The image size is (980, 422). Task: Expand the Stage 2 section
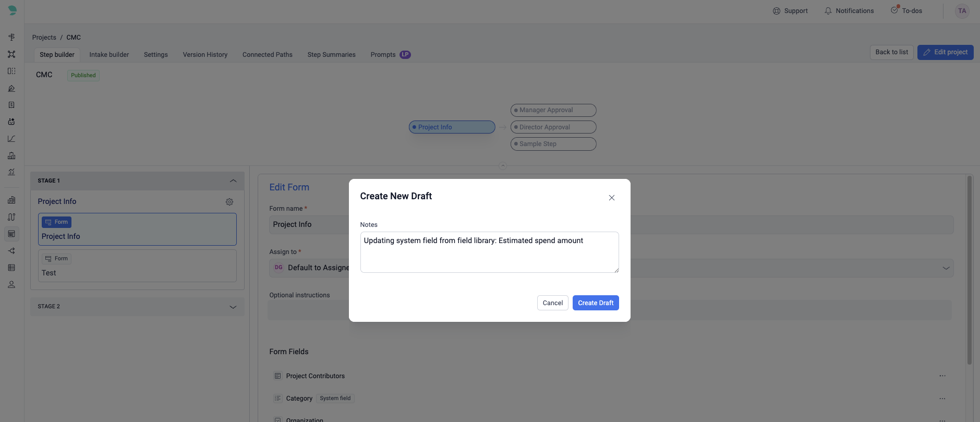click(233, 307)
